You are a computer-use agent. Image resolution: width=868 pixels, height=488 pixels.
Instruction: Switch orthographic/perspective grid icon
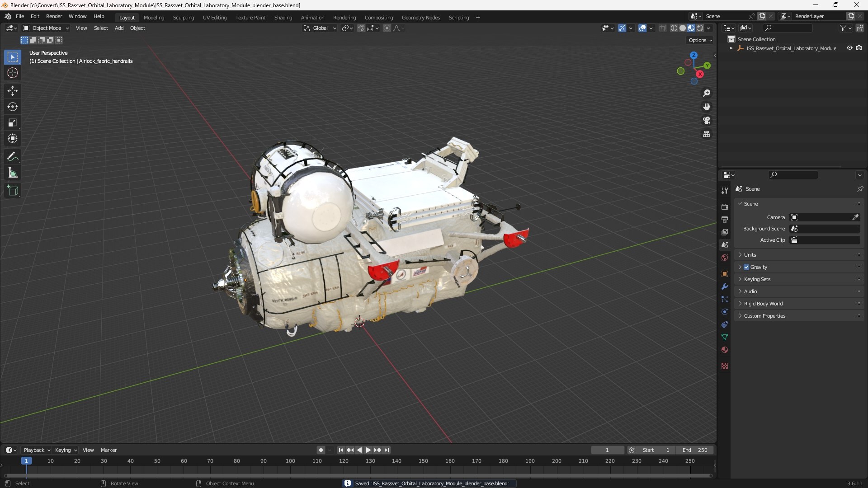point(707,134)
